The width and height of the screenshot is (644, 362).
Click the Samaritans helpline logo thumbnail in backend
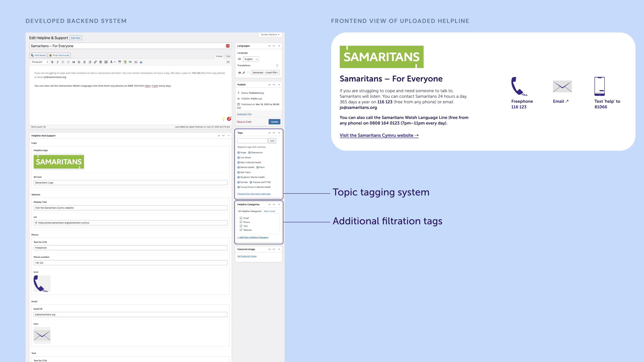(59, 162)
